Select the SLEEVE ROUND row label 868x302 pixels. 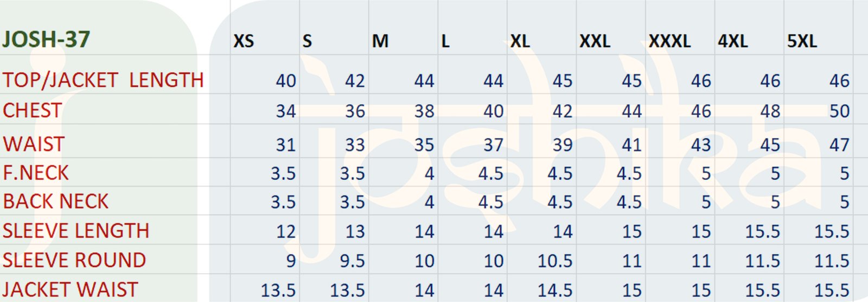coord(74,260)
